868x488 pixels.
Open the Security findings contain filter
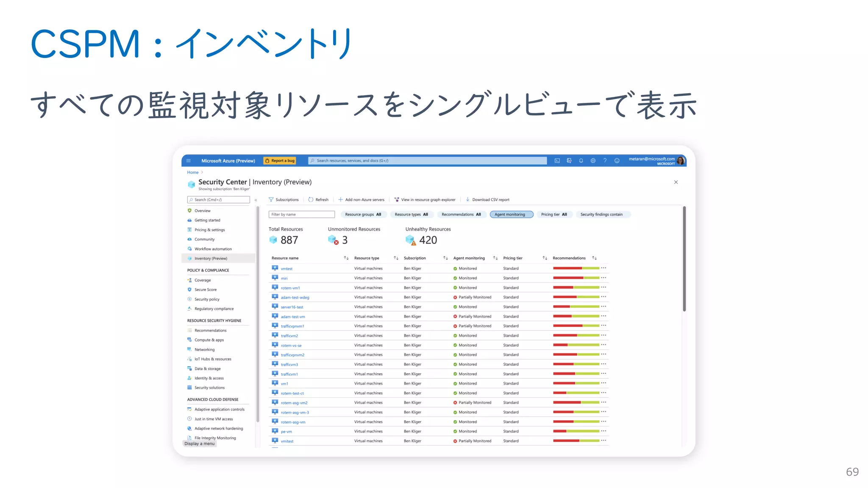tap(604, 214)
